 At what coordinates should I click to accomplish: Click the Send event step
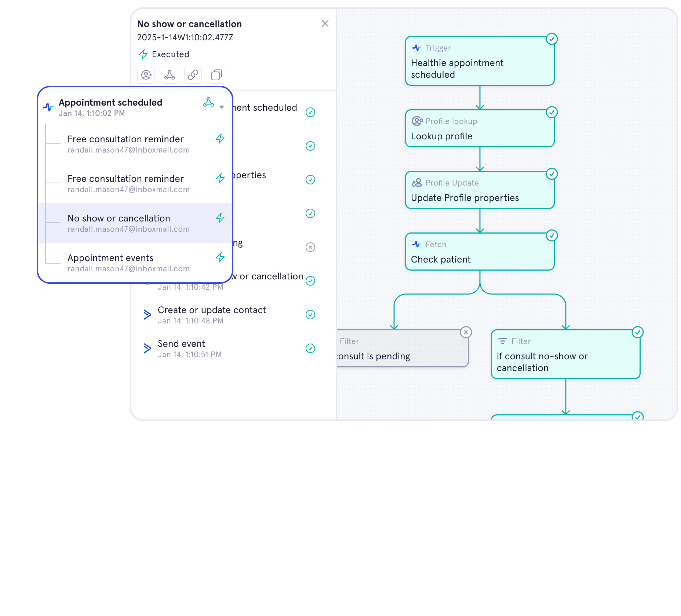coord(181,348)
